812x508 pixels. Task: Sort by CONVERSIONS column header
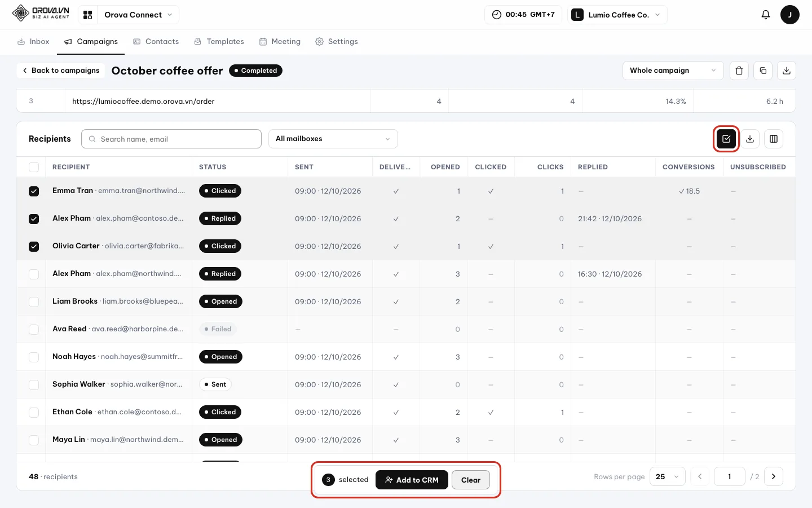pos(689,167)
